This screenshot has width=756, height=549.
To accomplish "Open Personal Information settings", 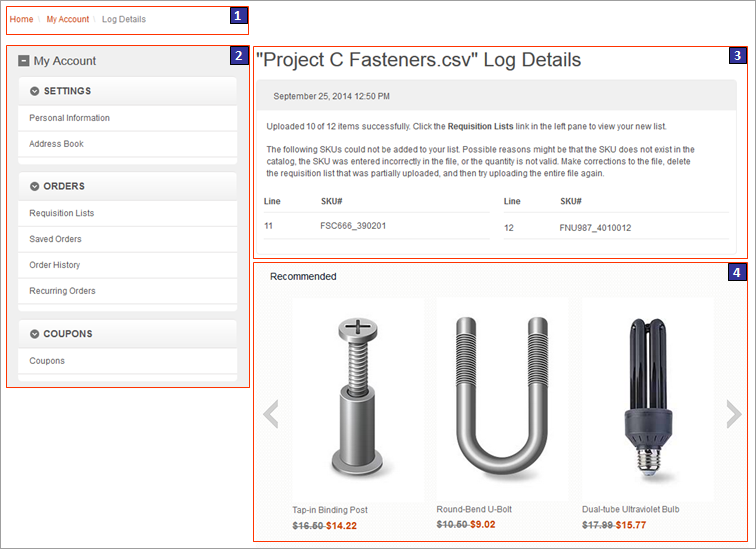I will [x=70, y=118].
